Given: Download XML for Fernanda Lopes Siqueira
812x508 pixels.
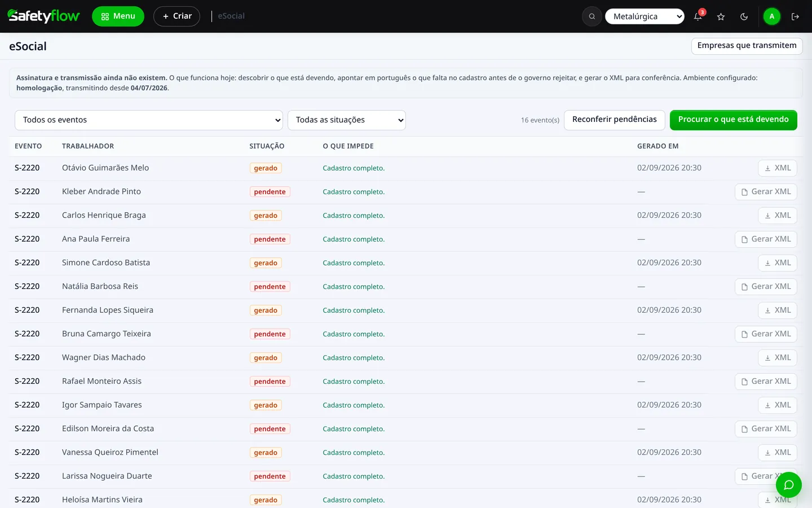Looking at the screenshot, I should [777, 310].
